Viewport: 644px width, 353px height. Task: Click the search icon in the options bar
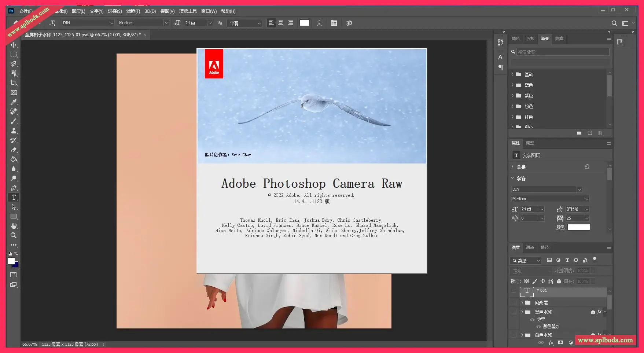pos(614,23)
